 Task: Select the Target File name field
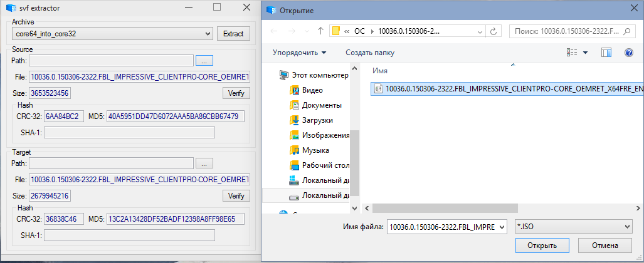click(x=139, y=179)
